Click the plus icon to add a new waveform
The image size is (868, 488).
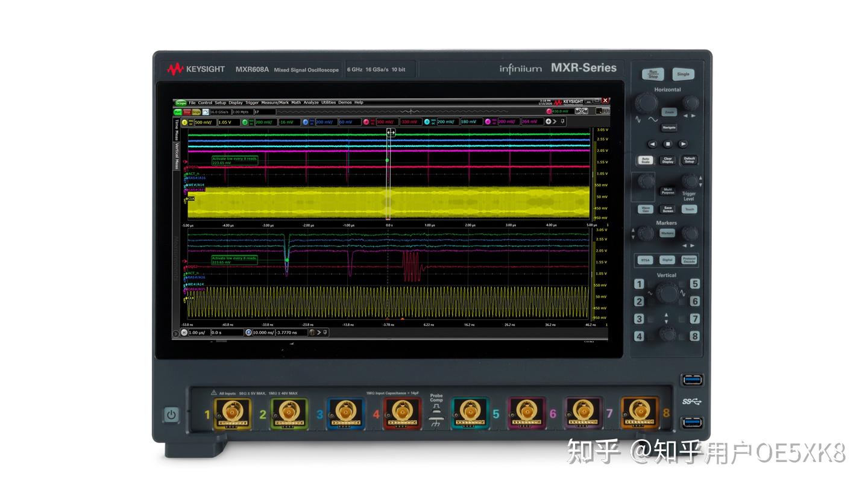(x=549, y=122)
